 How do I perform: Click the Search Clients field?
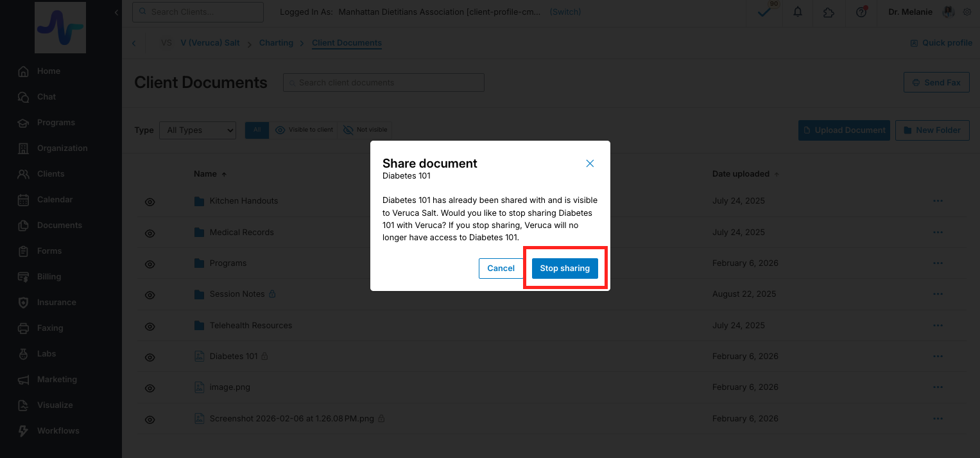pyautogui.click(x=198, y=12)
